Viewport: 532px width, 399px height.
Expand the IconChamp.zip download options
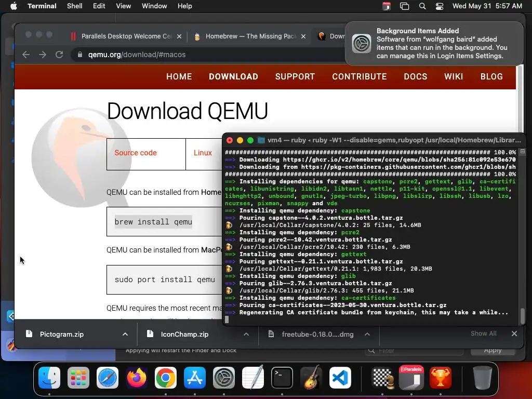246,334
